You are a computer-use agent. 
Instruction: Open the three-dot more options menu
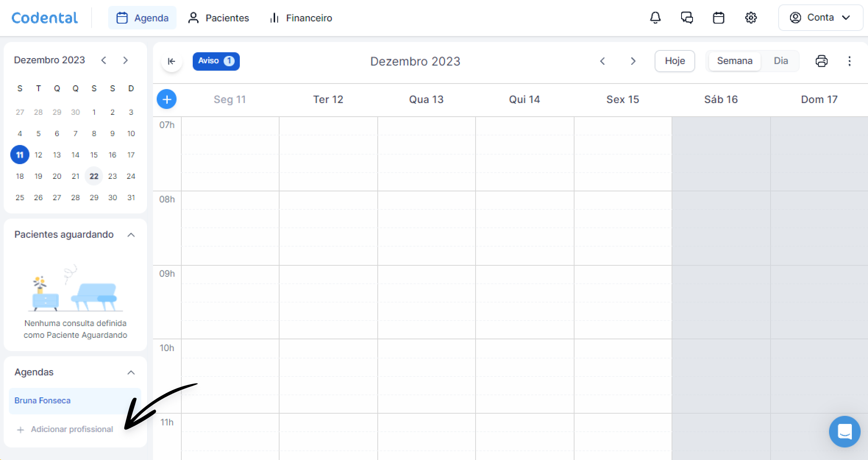849,61
